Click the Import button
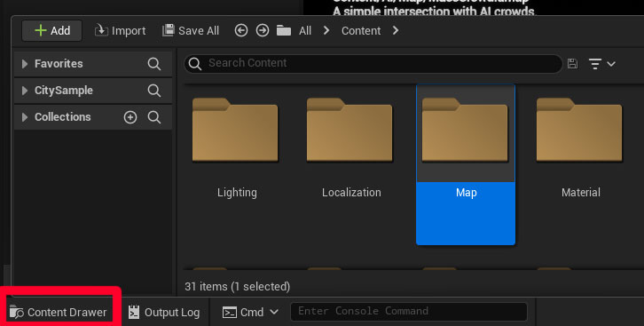This screenshot has width=644, height=326. [120, 31]
